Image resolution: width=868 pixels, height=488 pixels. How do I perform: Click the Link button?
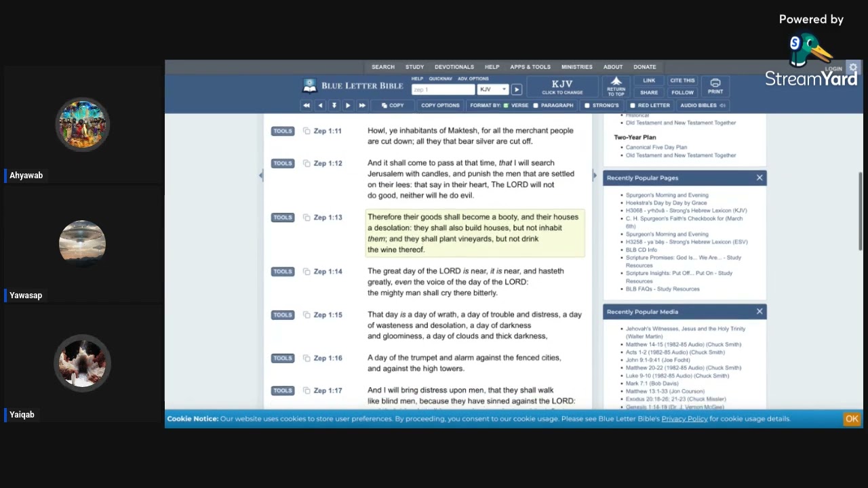tap(649, 81)
